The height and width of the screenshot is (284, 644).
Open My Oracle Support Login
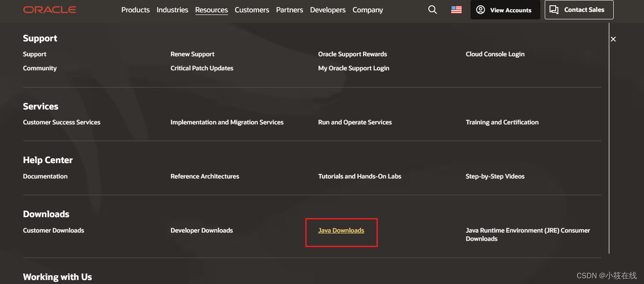coord(354,68)
